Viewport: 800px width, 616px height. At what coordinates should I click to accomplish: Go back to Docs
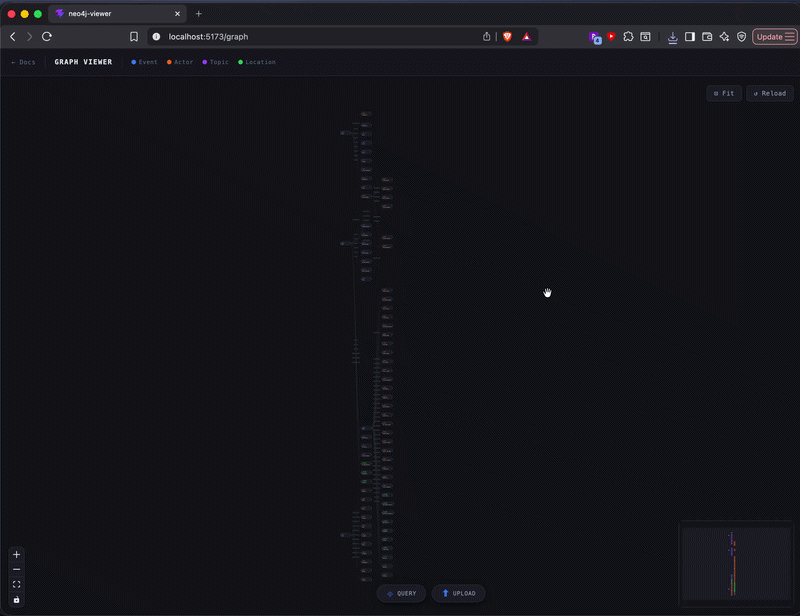coord(23,62)
